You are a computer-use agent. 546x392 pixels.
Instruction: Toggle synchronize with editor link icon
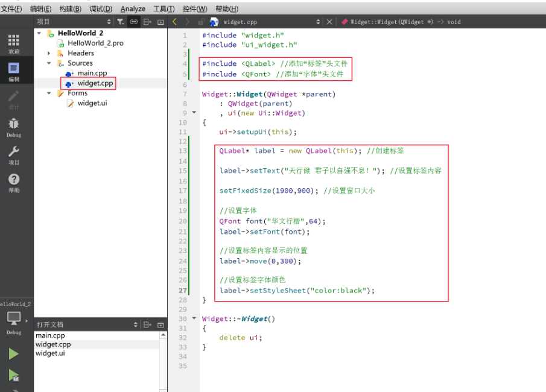tap(134, 22)
